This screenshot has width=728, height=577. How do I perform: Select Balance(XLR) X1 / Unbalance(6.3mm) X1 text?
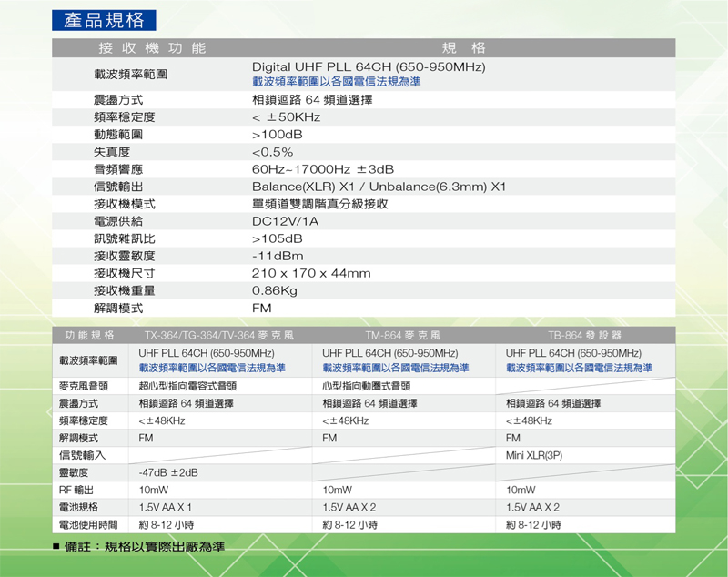point(379,187)
